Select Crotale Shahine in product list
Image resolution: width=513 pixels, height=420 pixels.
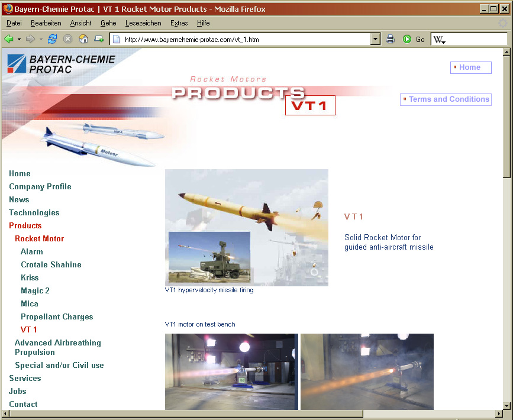(x=51, y=264)
